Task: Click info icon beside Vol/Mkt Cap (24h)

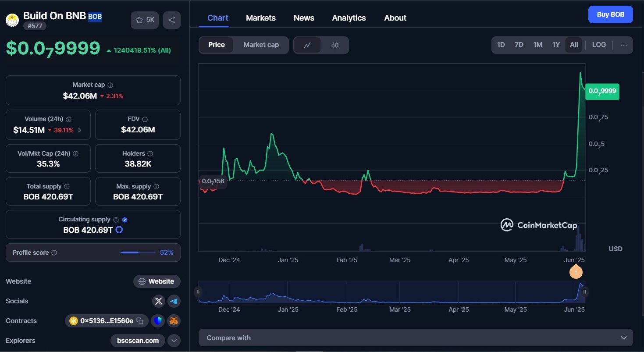Action: [x=76, y=154]
